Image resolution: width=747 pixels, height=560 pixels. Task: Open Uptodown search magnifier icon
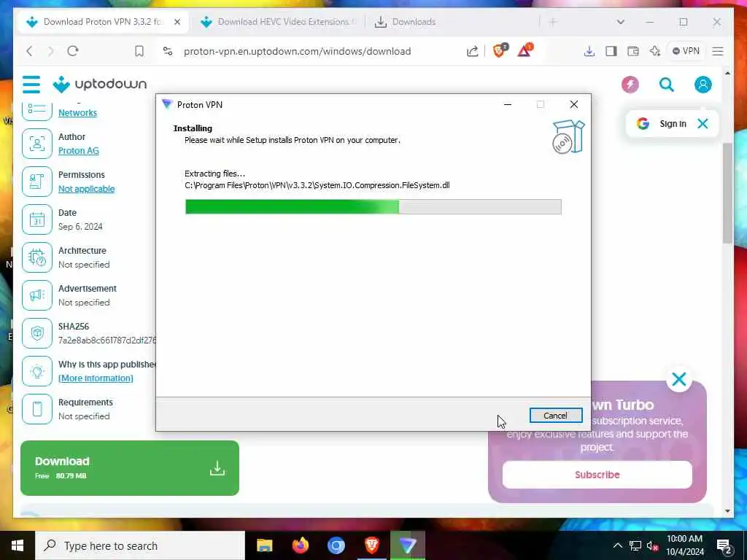[667, 85]
